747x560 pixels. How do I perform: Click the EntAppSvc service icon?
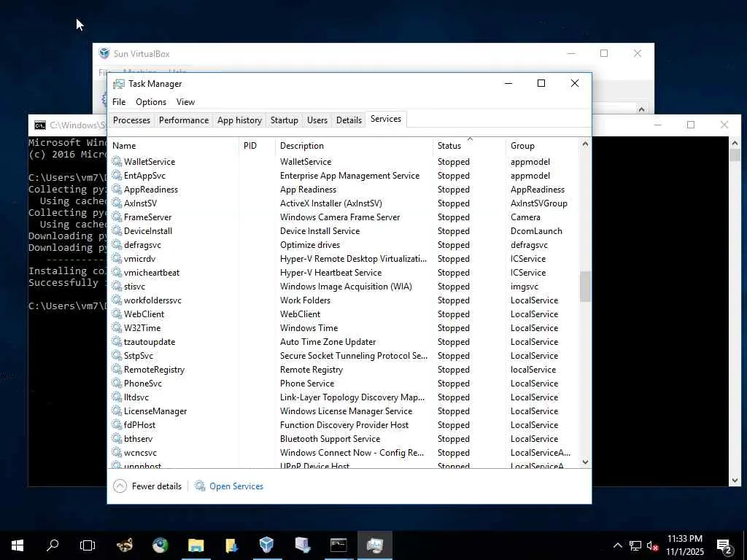117,175
